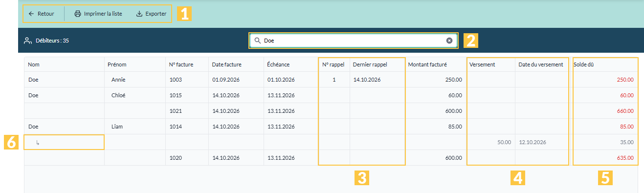Click the Dernier rappel column header

click(x=370, y=64)
